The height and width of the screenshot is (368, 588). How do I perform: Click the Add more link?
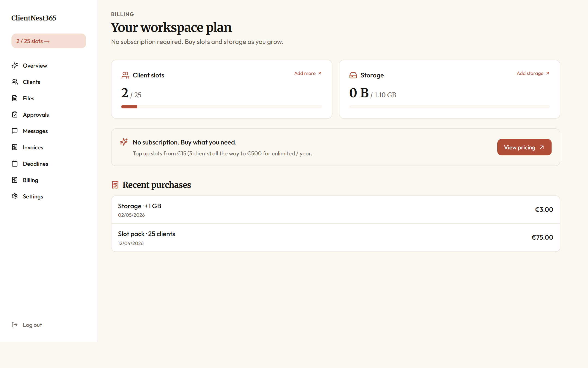308,73
